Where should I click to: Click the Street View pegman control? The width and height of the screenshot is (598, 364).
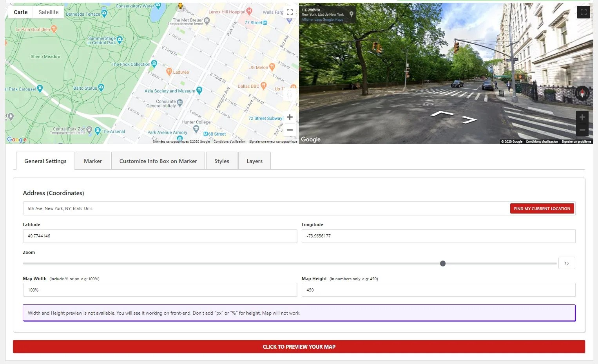[290, 95]
